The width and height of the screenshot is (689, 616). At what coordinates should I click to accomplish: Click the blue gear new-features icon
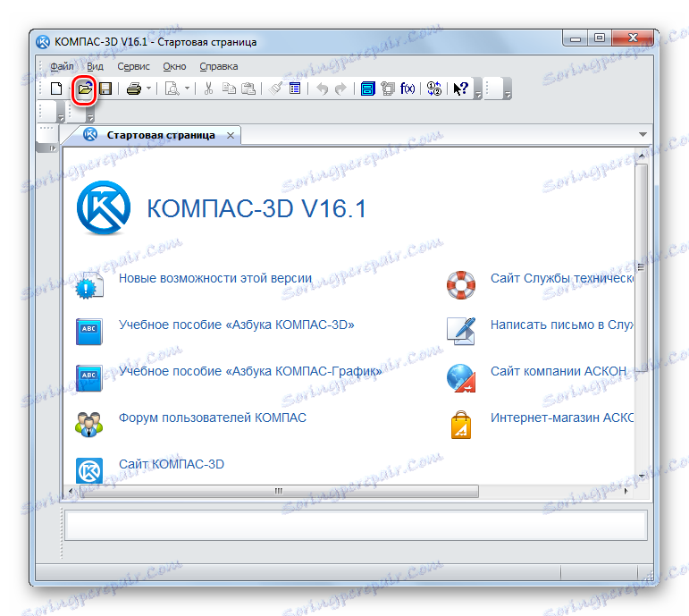tap(89, 286)
